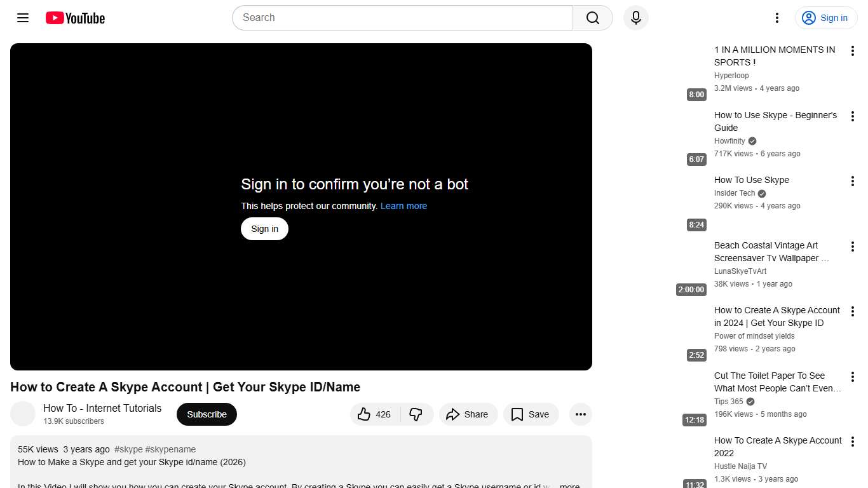The width and height of the screenshot is (868, 488).
Task: Give the video a thumbs down
Action: (416, 414)
